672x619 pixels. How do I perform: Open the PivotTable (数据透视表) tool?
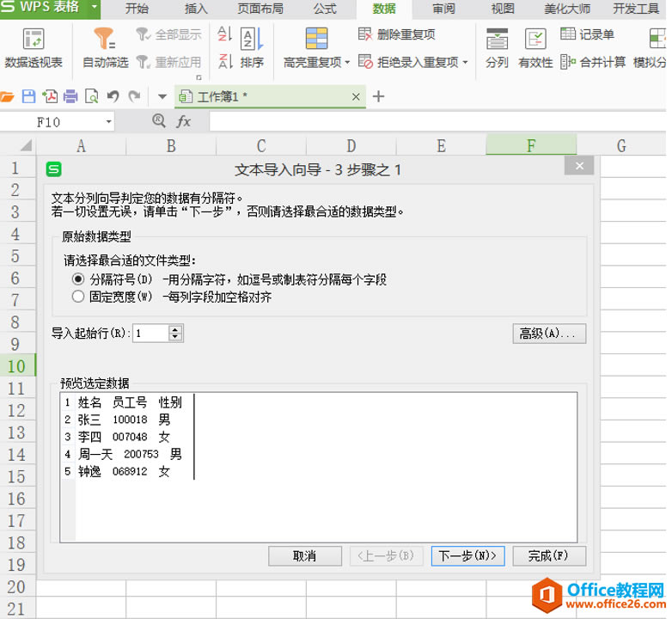(x=34, y=47)
